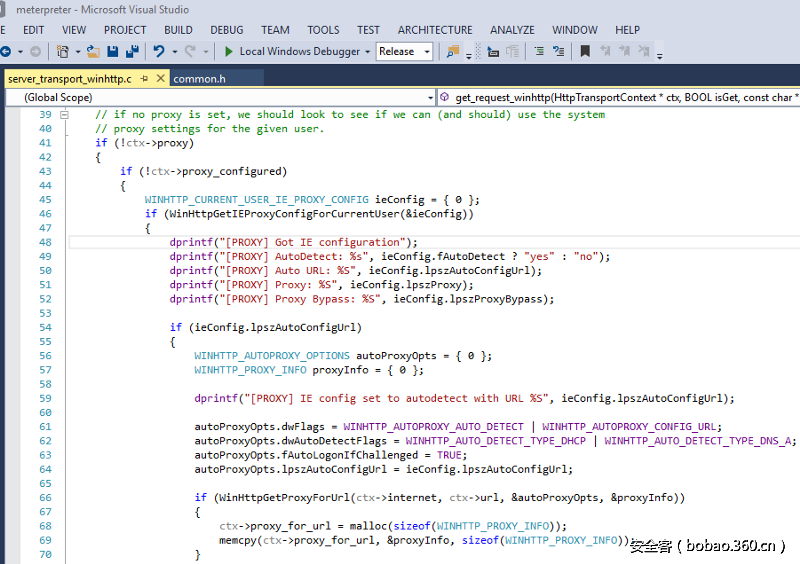Open the ANALYZE menu

click(x=512, y=30)
